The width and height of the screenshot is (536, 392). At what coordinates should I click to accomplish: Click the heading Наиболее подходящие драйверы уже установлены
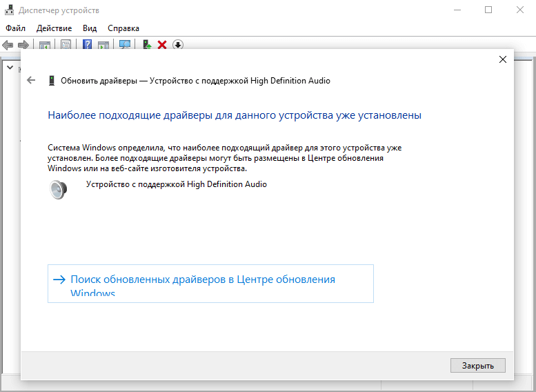pyautogui.click(x=235, y=115)
